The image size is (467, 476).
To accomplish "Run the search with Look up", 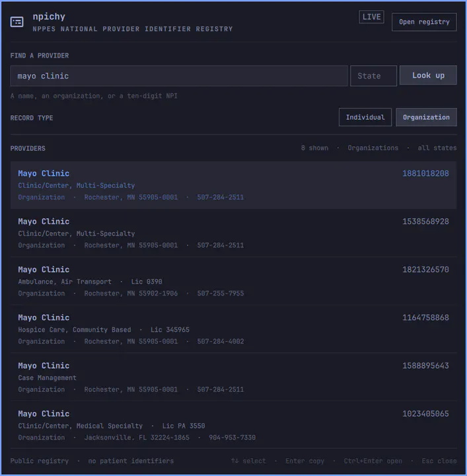I will coord(428,75).
